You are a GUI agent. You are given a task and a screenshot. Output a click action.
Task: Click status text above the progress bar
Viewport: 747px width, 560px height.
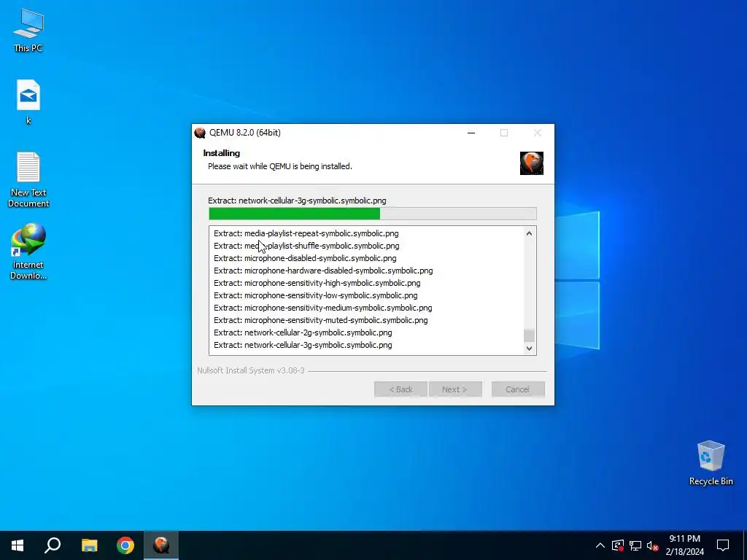(298, 201)
